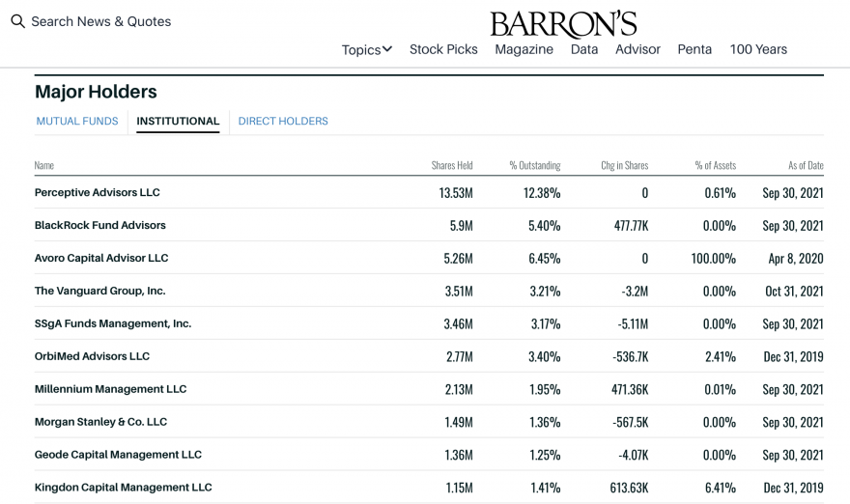
Task: Open the Data menu item
Action: click(583, 49)
